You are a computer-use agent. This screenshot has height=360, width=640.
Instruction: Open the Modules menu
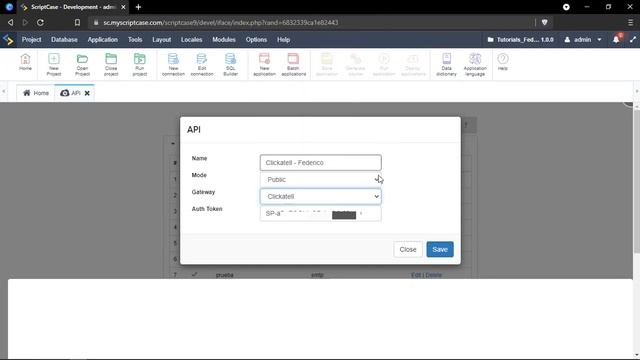[224, 40]
